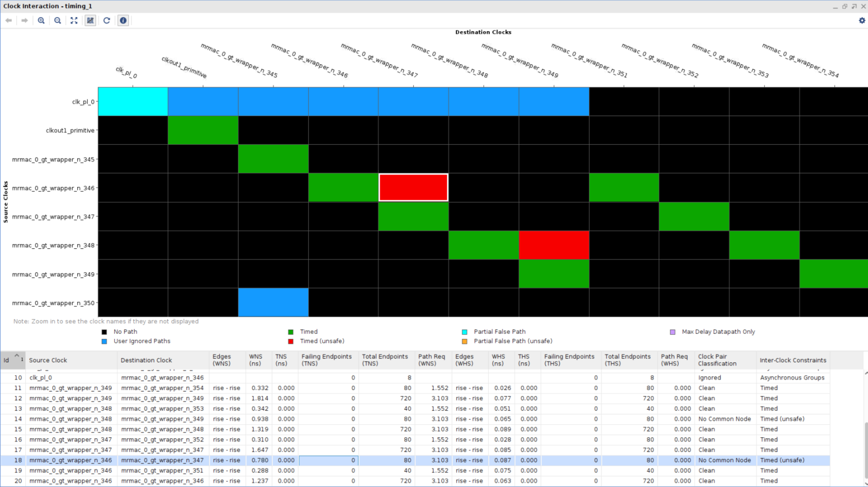Click row 14 showing Timed unsafe constraint
This screenshot has width=868, height=487.
(162, 419)
